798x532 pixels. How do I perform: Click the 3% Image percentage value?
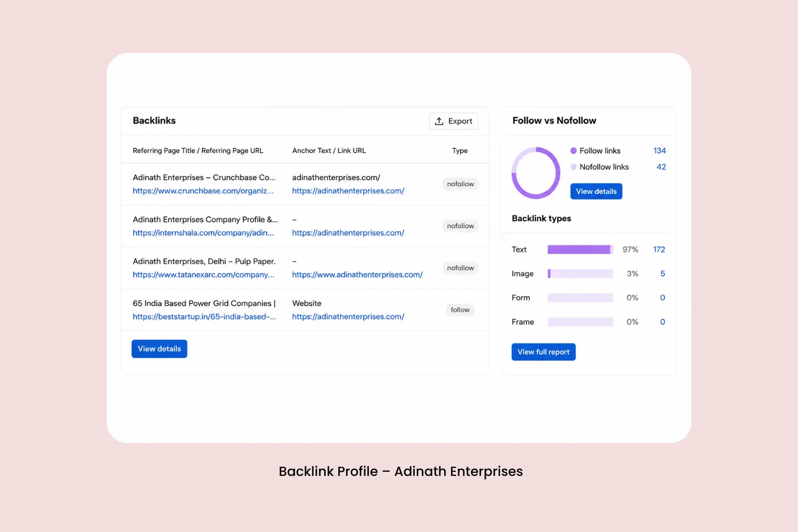(x=632, y=274)
